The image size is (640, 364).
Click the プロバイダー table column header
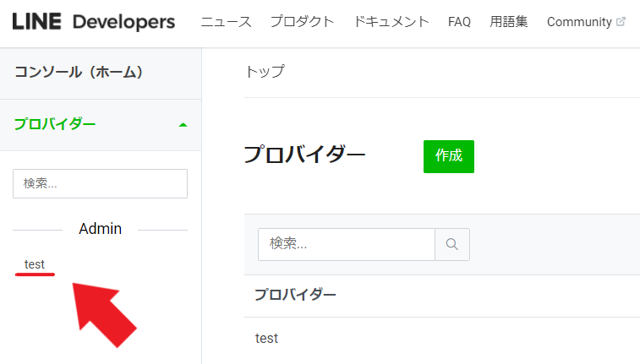[295, 294]
